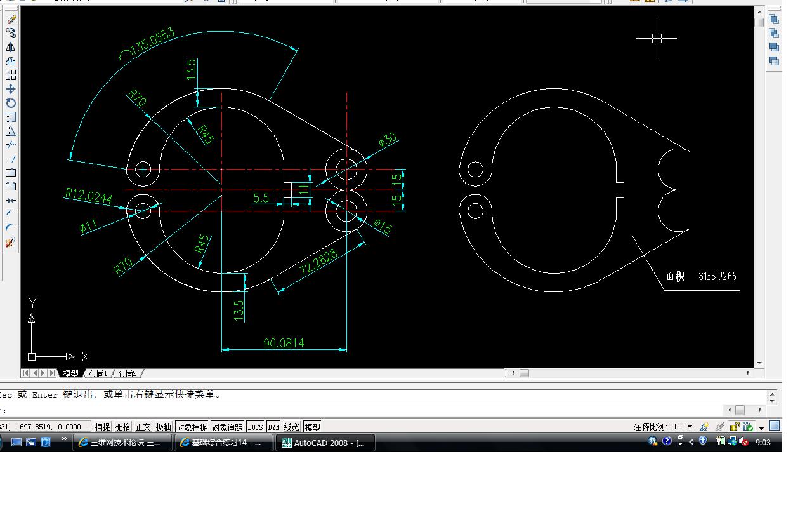Activate the Explode tool
This screenshot has height=508, width=812.
click(x=11, y=243)
